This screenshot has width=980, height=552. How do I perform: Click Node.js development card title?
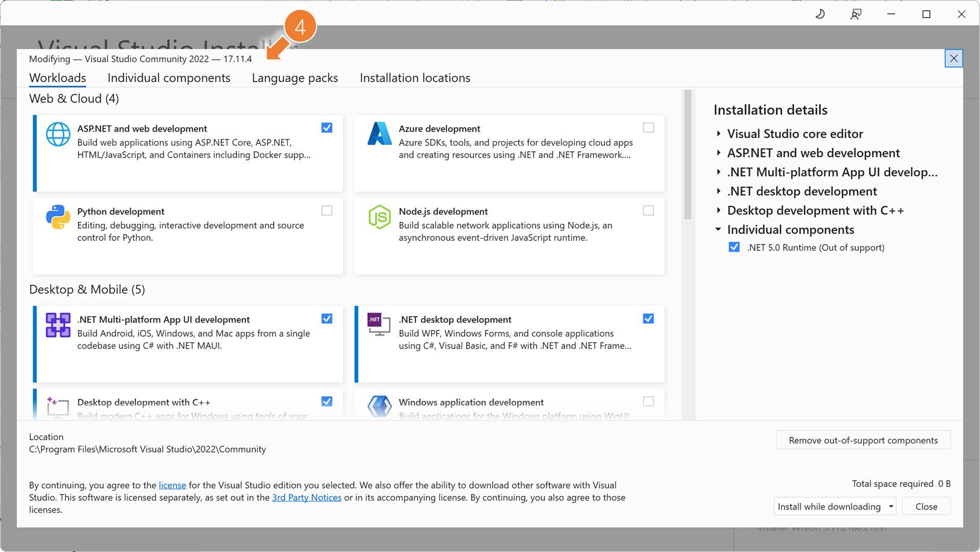(x=443, y=212)
